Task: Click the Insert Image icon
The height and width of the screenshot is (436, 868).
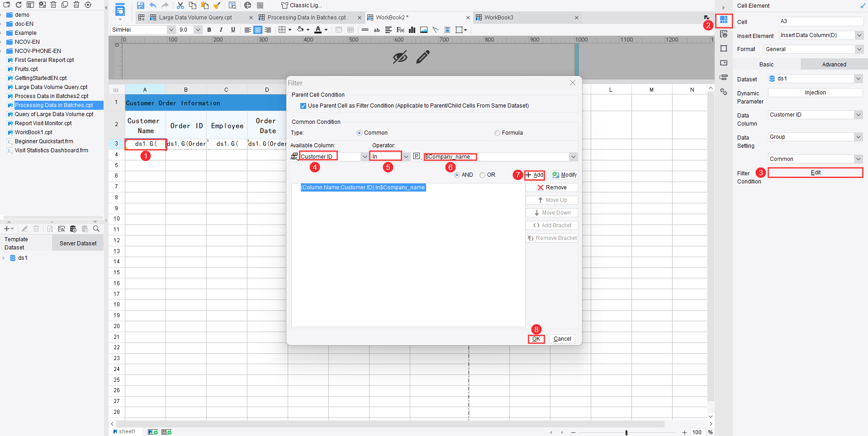Action: (423, 29)
